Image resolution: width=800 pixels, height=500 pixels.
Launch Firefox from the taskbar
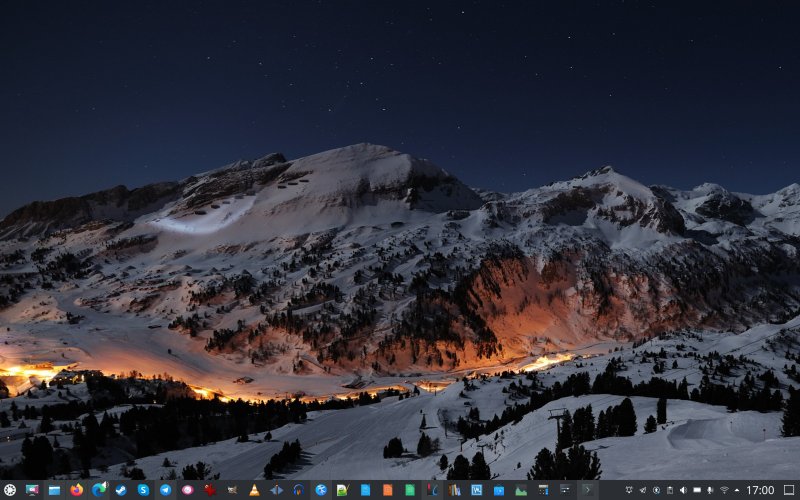coord(76,490)
